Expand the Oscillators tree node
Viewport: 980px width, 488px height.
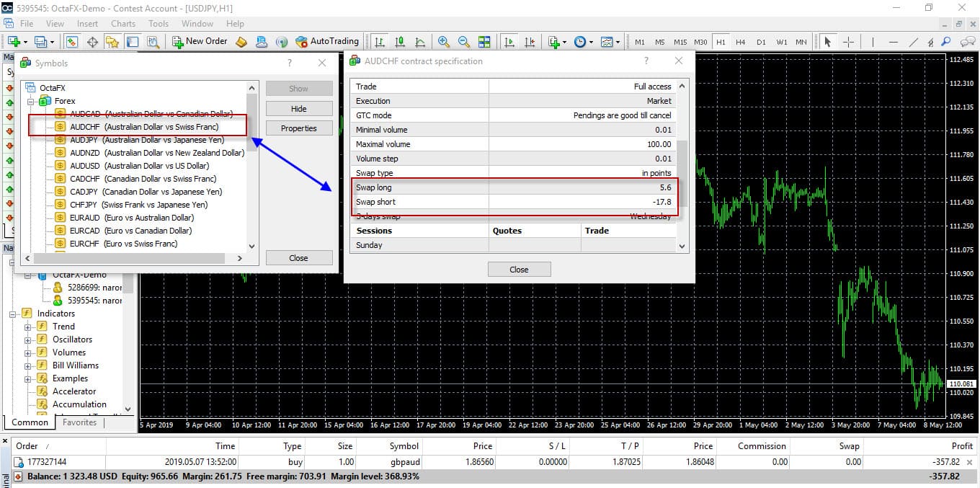[29, 340]
